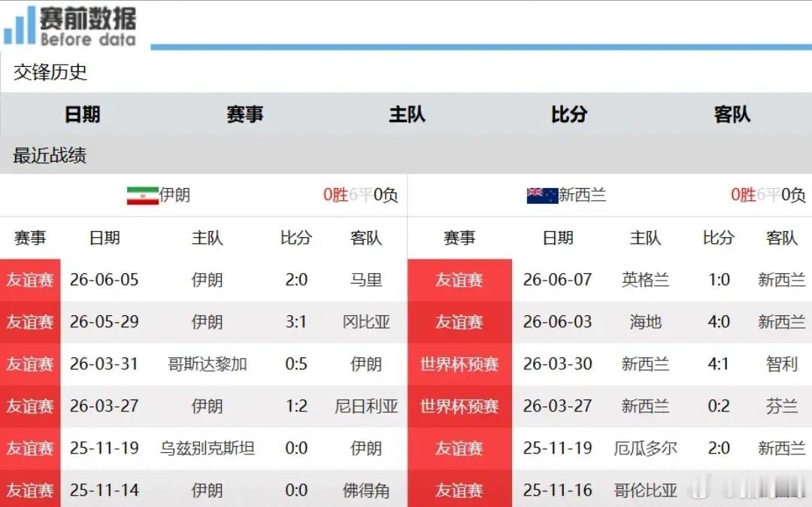Screen dimensions: 812x507
Task: Click the 3:1 score against 冈比亚
Action: [296, 322]
